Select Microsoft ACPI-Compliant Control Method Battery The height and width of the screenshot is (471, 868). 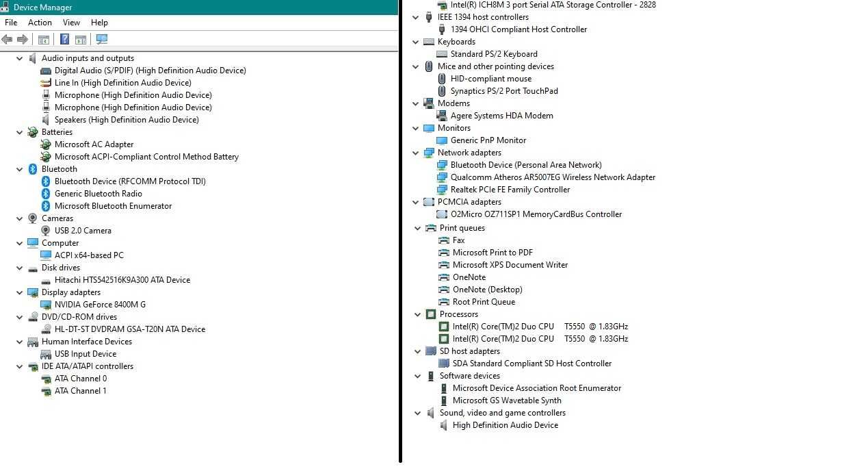point(147,157)
